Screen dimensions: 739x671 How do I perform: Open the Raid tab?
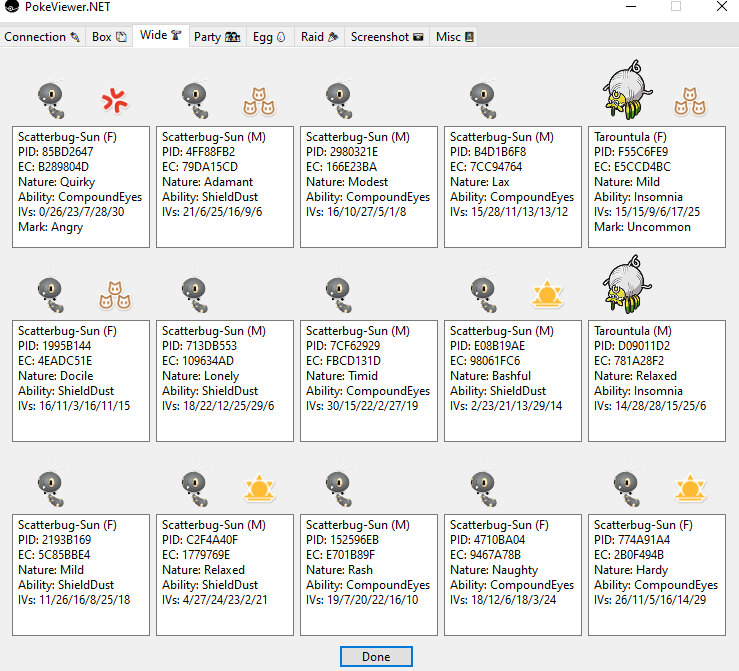(320, 37)
